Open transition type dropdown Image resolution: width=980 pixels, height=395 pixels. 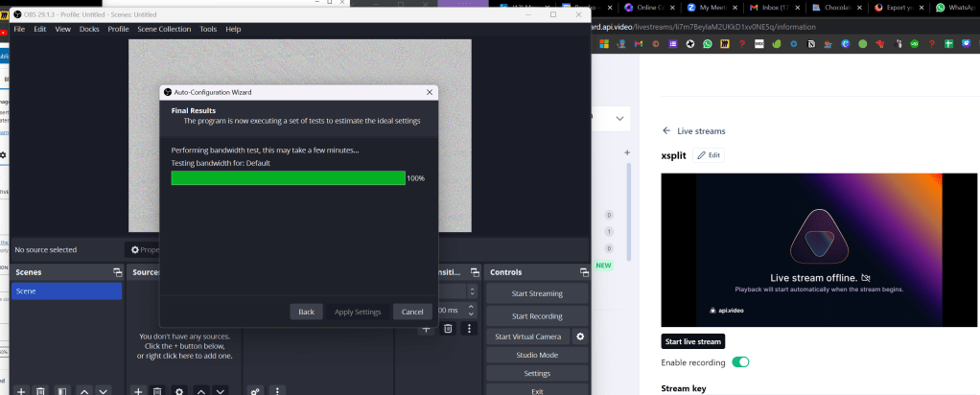(x=473, y=291)
